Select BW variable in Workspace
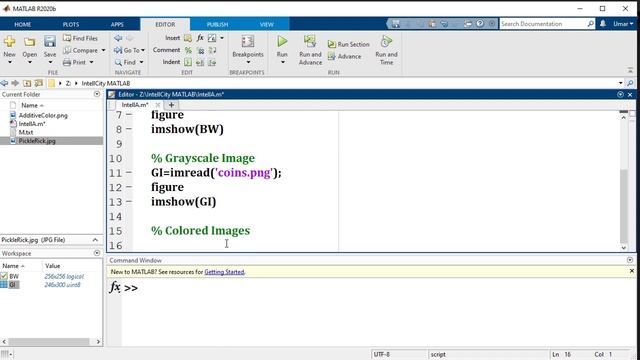640x360 pixels. coord(14,276)
